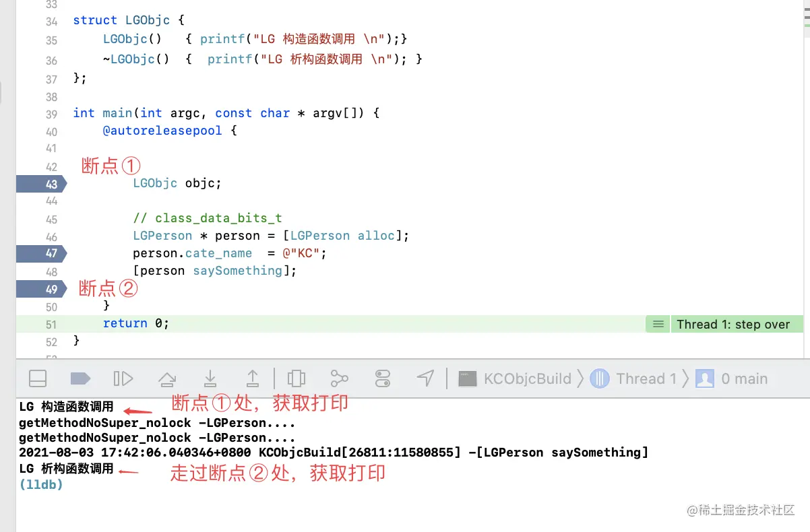
Task: Step into the function call
Action: (209, 378)
